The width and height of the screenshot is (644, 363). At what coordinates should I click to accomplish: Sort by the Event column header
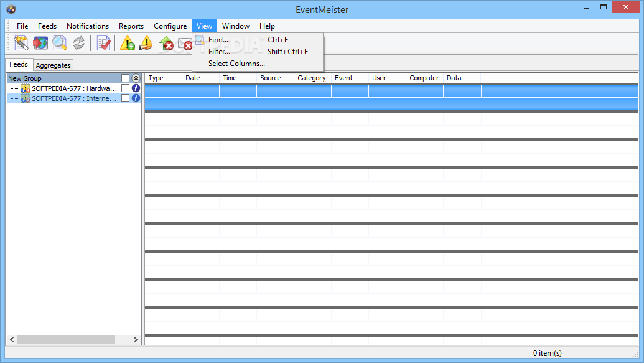(x=350, y=78)
